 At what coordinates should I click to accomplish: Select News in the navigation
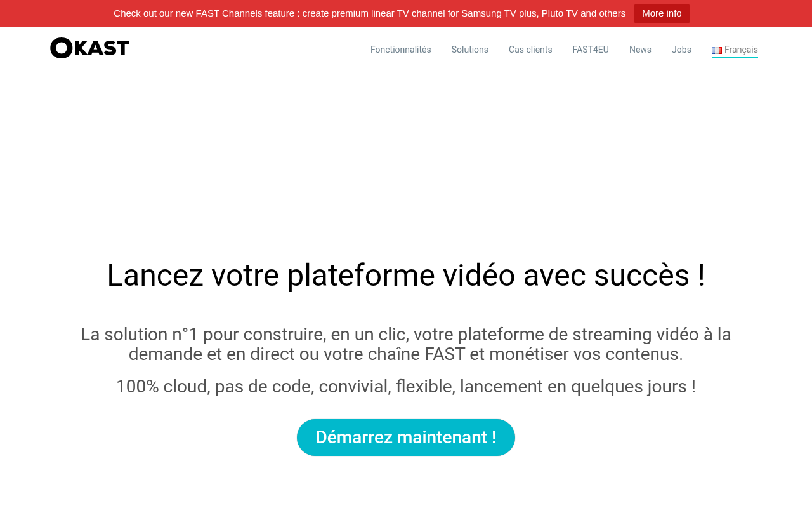(640, 50)
